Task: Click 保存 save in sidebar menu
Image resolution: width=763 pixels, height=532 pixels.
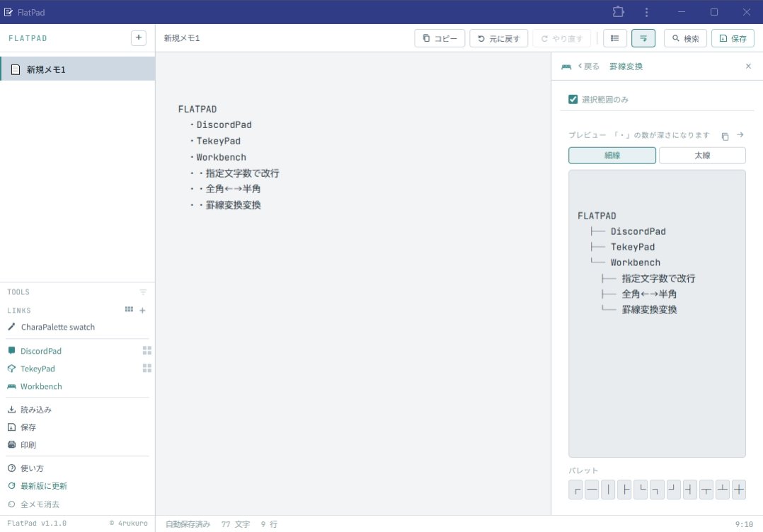Action: [28, 427]
